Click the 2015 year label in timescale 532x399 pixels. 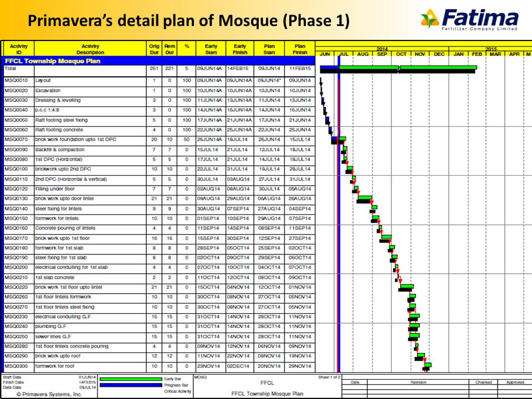click(491, 49)
